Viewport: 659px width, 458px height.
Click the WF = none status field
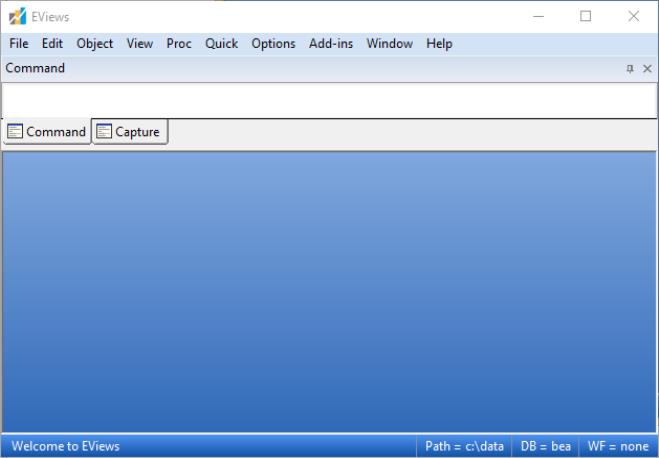[x=619, y=446]
